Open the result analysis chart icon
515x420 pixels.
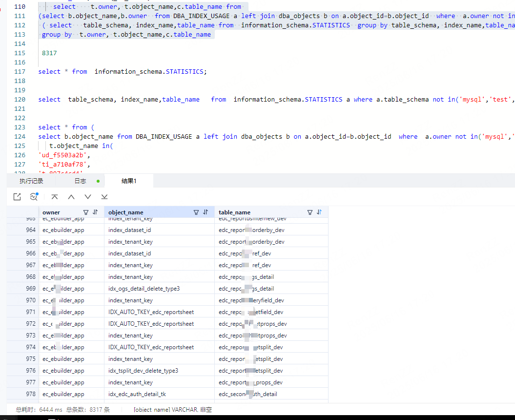pyautogui.click(x=34, y=196)
